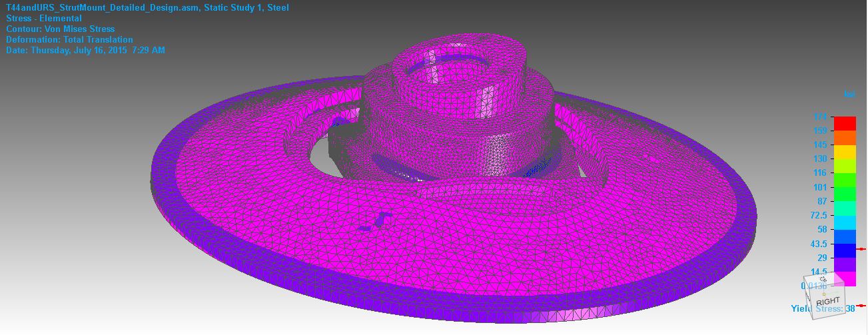The width and height of the screenshot is (868, 335).
Task: Select the cyan band in the contour legend
Action: coord(845,222)
